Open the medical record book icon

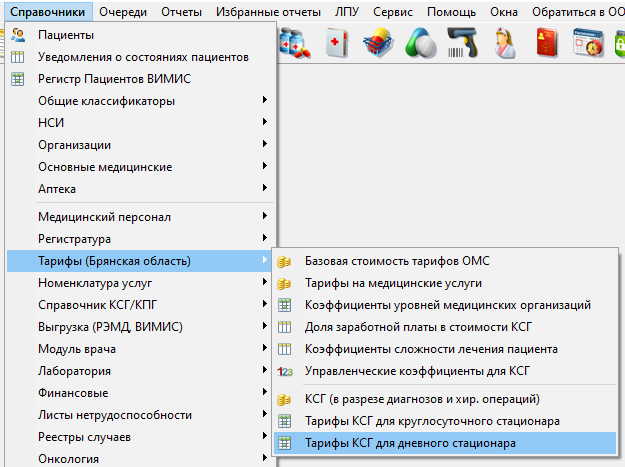337,43
